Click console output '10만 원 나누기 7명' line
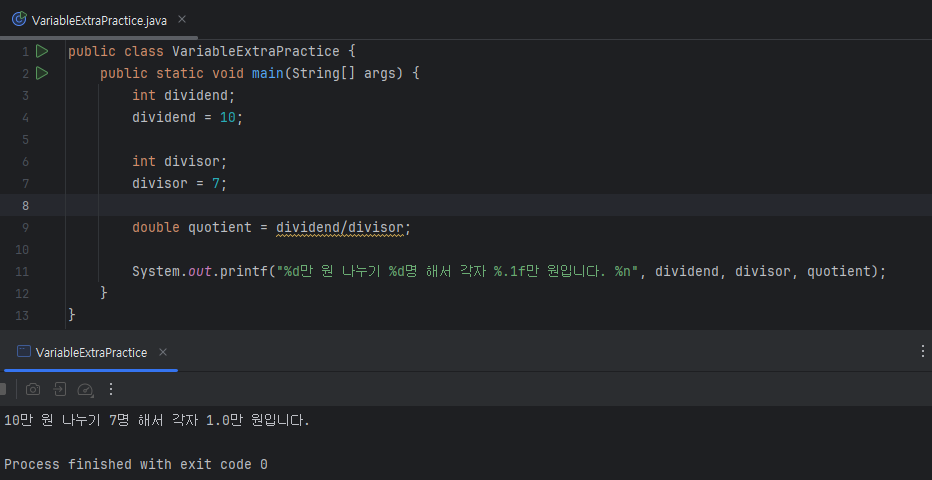932x480 pixels. (158, 421)
